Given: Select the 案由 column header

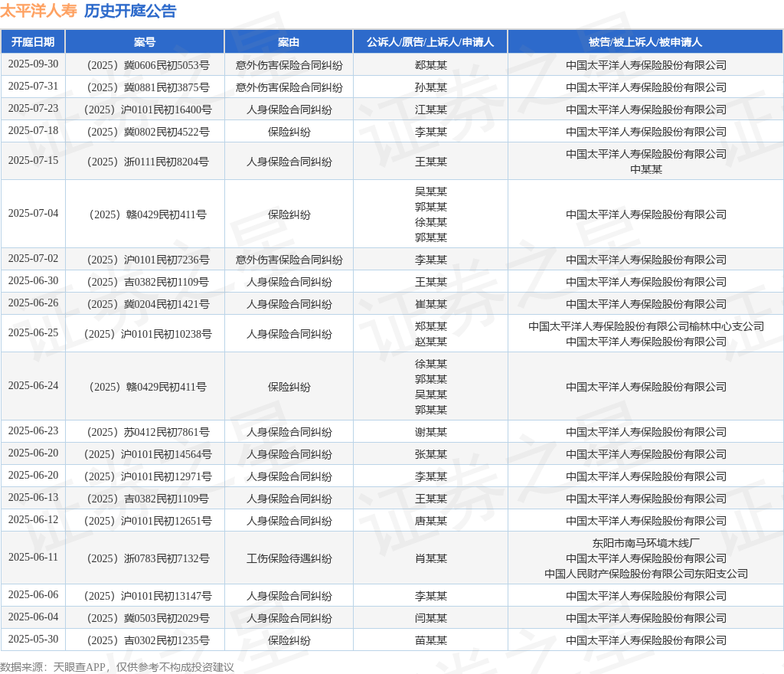Looking at the screenshot, I should (289, 42).
